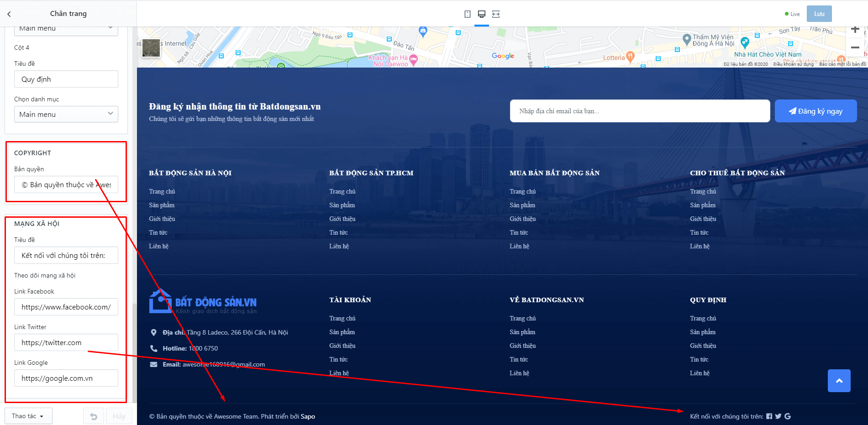Switch to desktop preview icon
This screenshot has width=868, height=425.
pos(482,14)
